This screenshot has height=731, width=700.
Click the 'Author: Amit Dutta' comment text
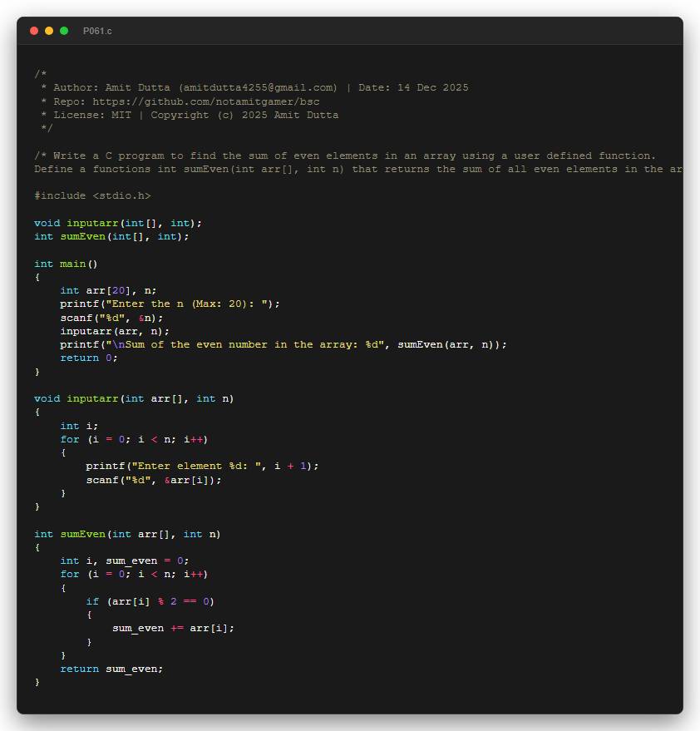pyautogui.click(x=111, y=87)
